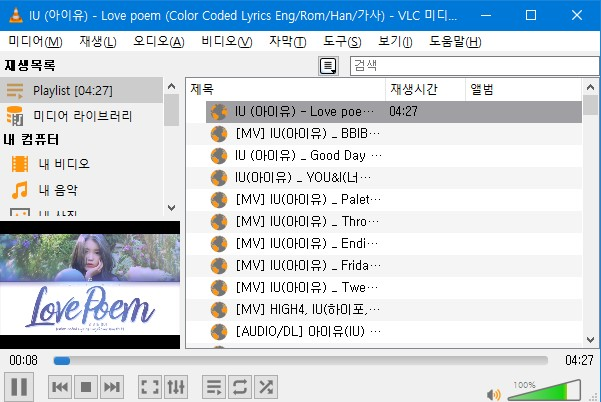Image resolution: width=601 pixels, height=402 pixels.
Task: Sort playlist by 재생시간 column header
Action: 425,90
